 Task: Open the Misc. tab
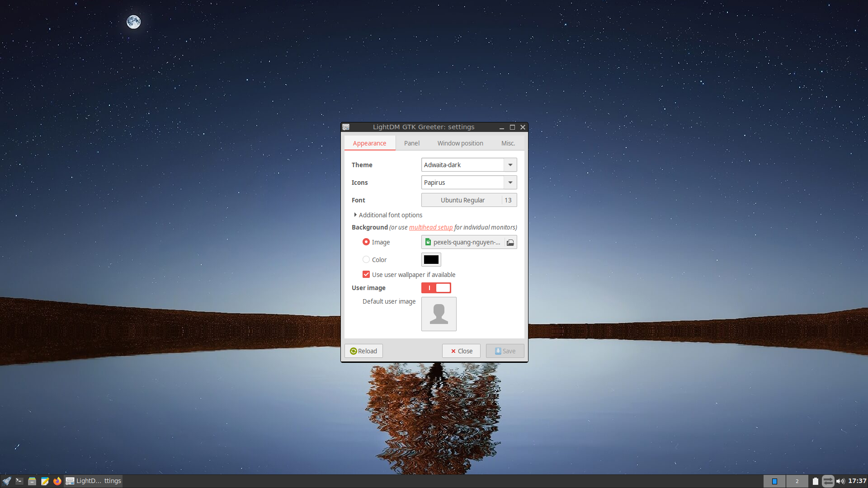(x=508, y=143)
